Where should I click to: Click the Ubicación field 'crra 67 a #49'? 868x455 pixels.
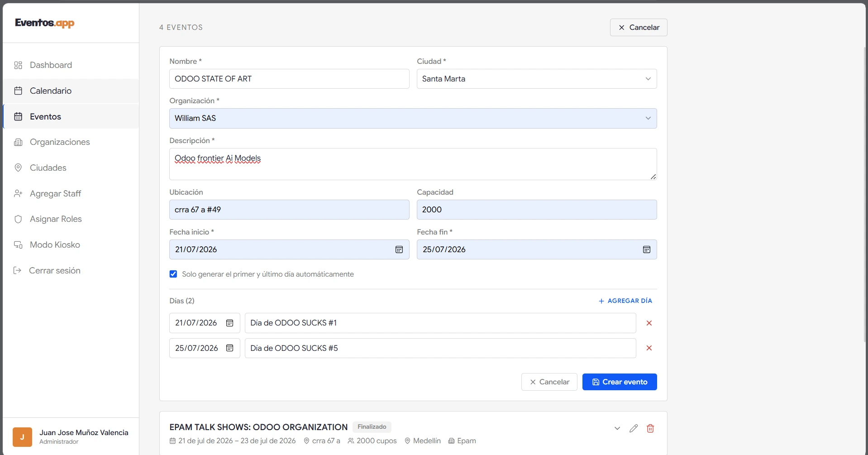(289, 210)
